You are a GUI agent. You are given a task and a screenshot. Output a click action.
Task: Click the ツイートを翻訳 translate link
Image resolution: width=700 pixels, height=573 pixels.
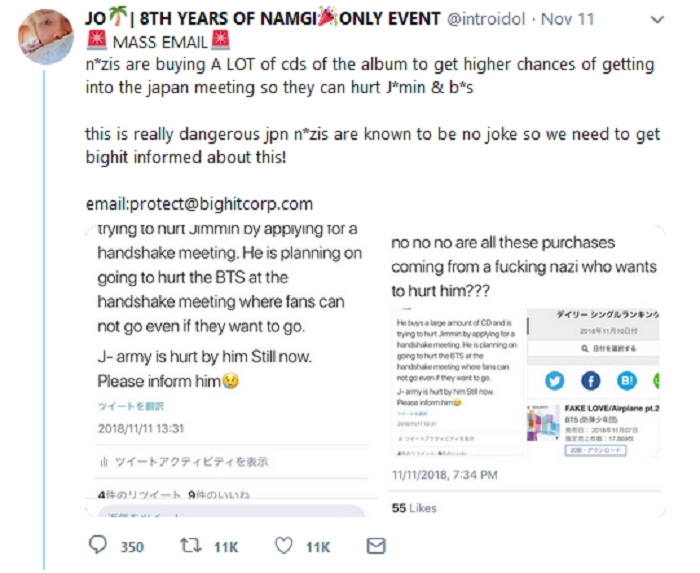[x=131, y=406]
